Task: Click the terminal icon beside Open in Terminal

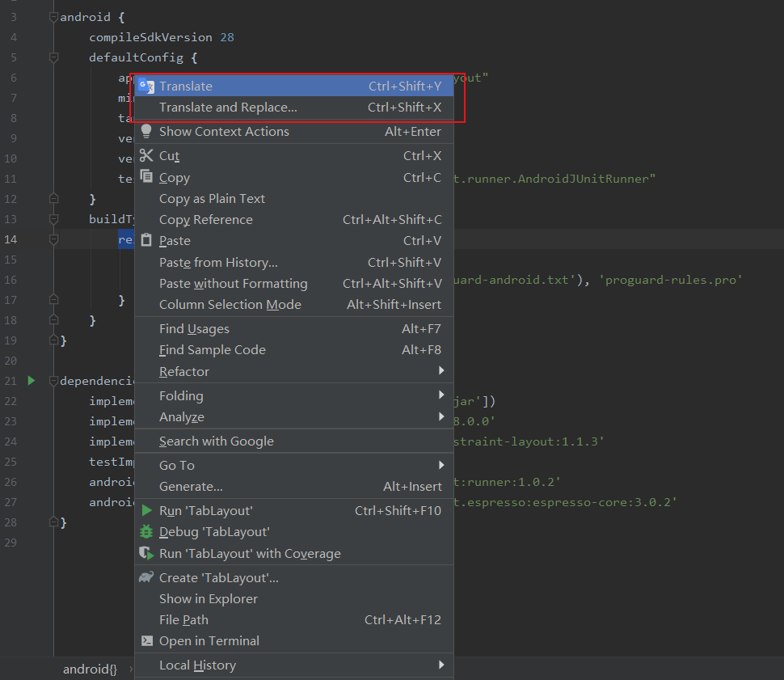Action: click(x=146, y=641)
